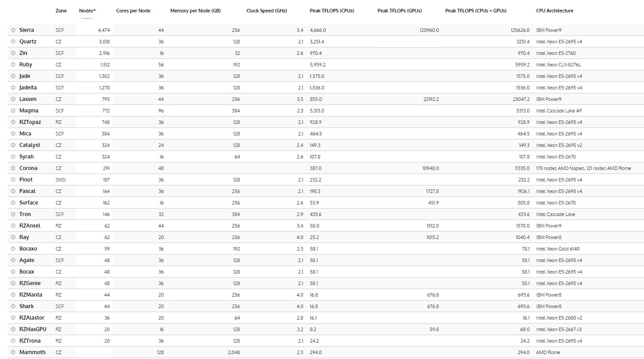The height and width of the screenshot is (359, 644).
Task: Expand the Sierra row plus icon
Action: 13,30
